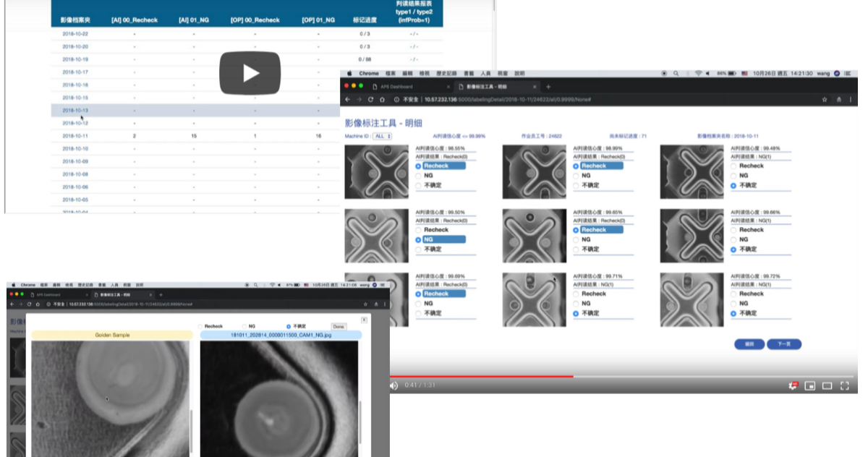Select NG for the 98.55% confidence image

[418, 176]
